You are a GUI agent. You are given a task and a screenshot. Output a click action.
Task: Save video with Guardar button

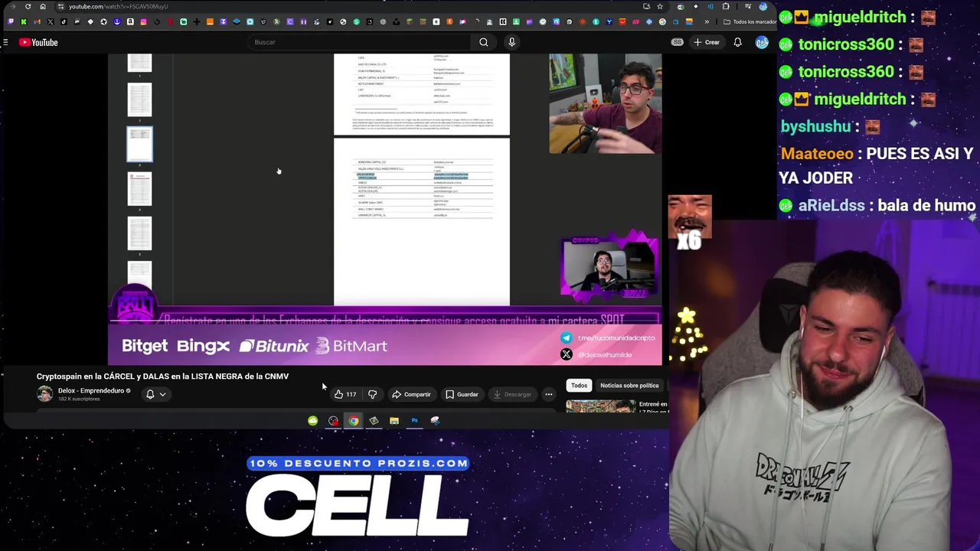tap(462, 394)
